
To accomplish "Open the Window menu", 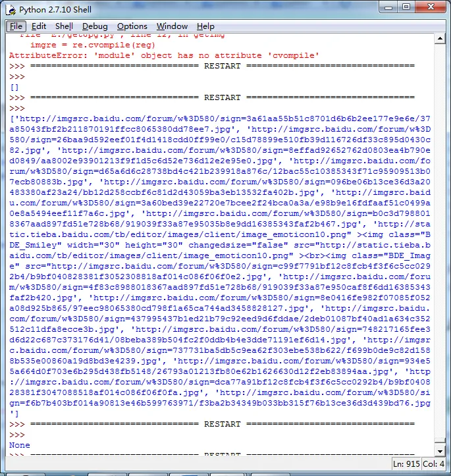I will click(x=172, y=26).
